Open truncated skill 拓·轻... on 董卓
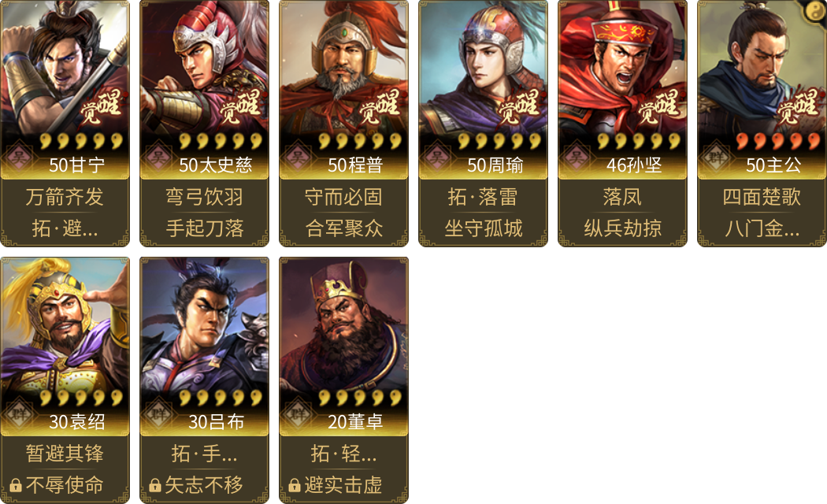 [344, 454]
